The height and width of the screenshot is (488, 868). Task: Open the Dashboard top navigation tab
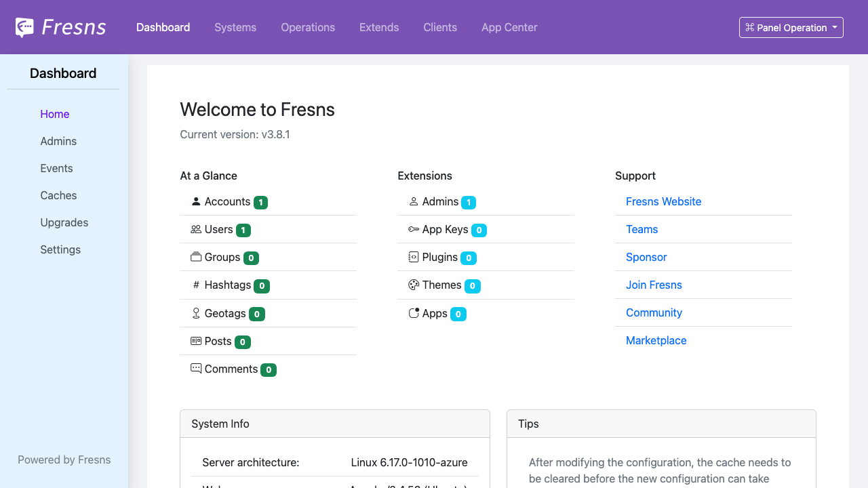[163, 27]
